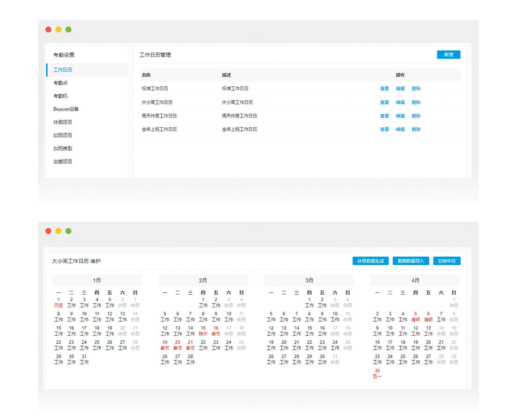
Task: Select February 15 除夕 date cell
Action: point(203,331)
